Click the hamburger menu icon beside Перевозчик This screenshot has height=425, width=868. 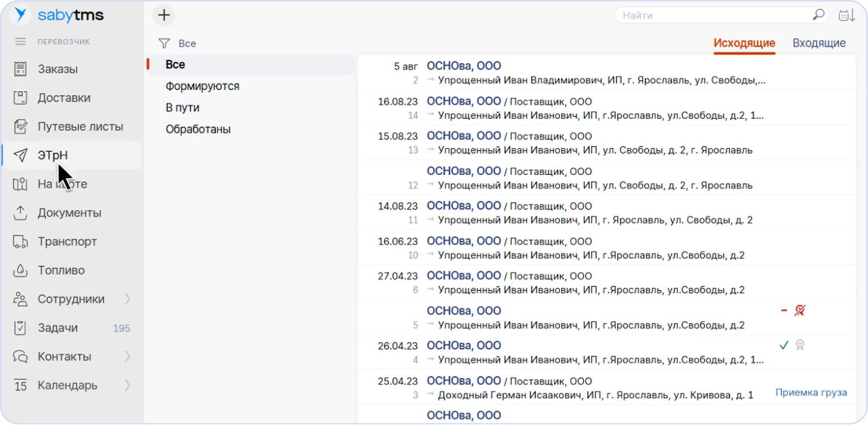20,42
